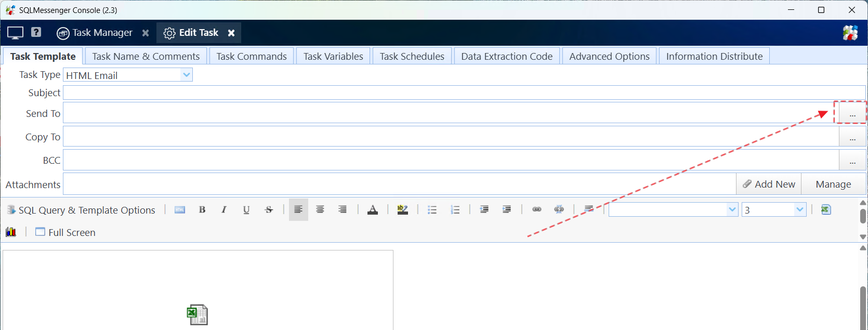Image resolution: width=868 pixels, height=330 pixels.
Task: Select the Excel object in the editor body
Action: pos(198,315)
